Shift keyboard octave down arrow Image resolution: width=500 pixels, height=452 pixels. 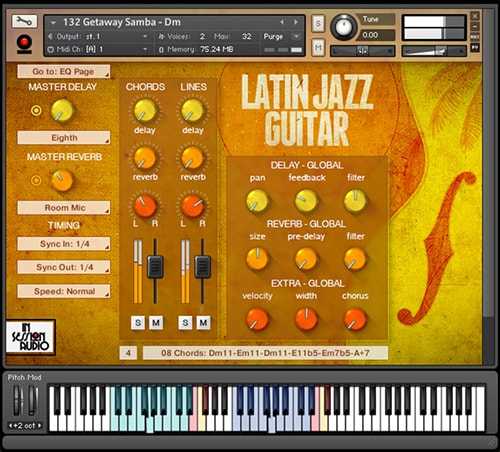pyautogui.click(x=11, y=426)
